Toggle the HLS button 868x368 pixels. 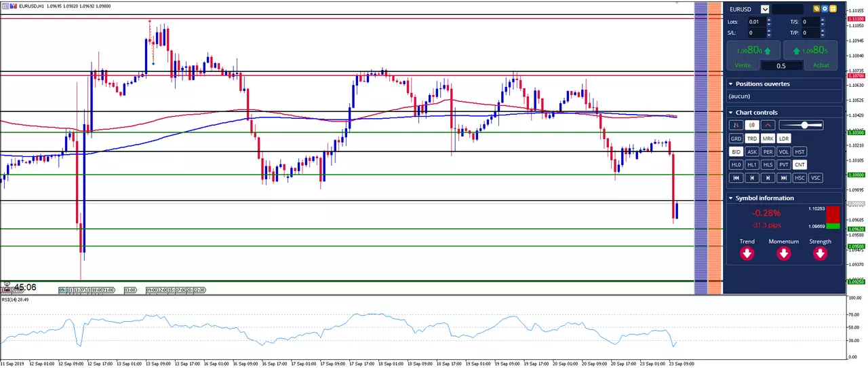[x=768, y=165]
